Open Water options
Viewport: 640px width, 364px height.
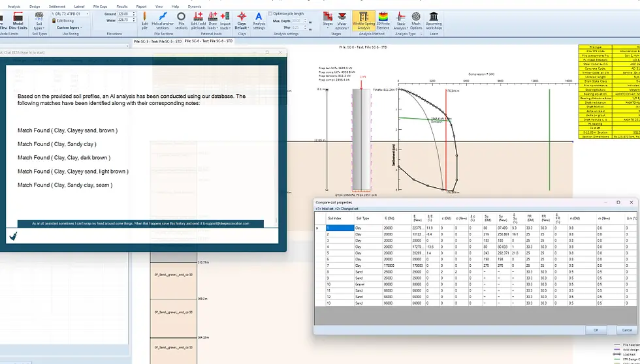[342, 21]
